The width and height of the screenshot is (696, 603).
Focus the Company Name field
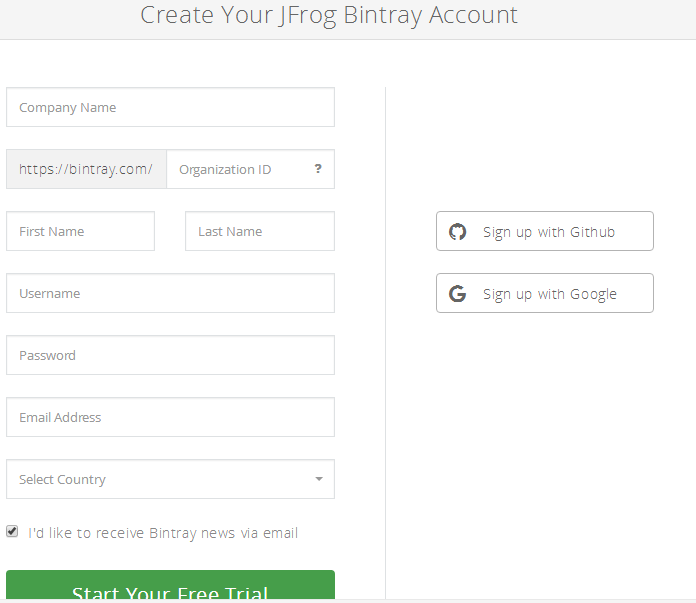click(170, 107)
